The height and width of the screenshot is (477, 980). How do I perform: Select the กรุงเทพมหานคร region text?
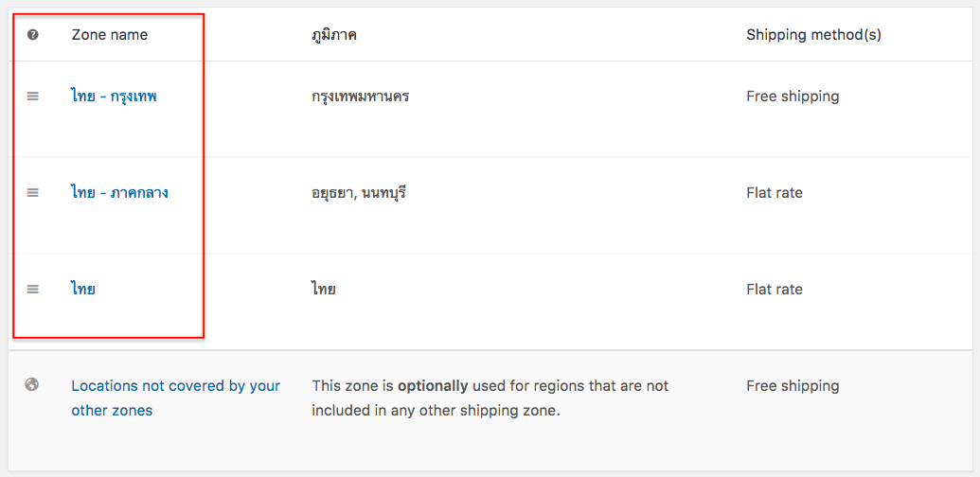(361, 97)
